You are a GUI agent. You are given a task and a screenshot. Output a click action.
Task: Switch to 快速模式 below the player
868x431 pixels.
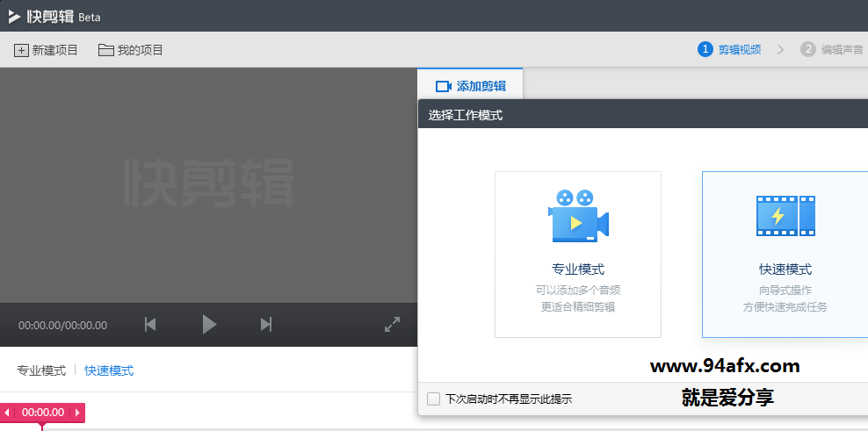pos(109,370)
